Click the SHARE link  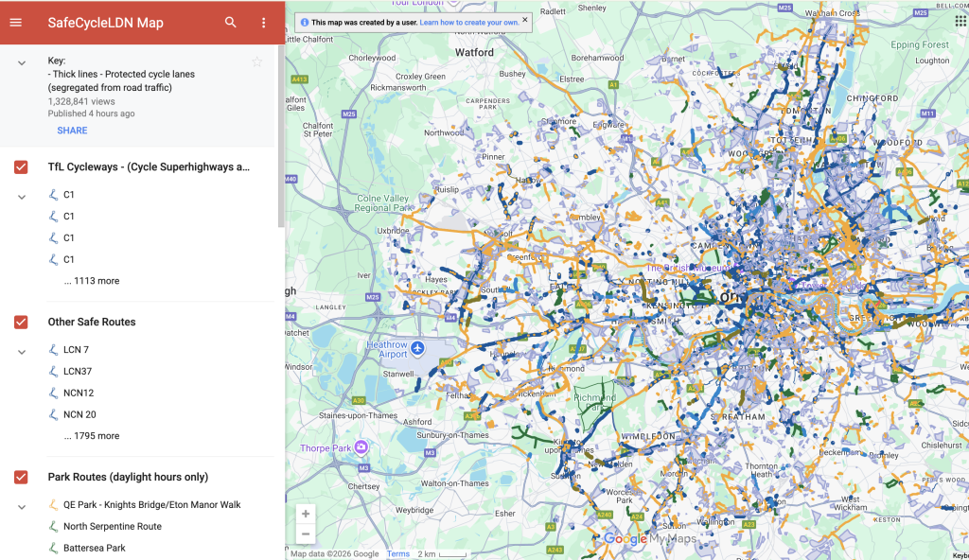tap(72, 130)
